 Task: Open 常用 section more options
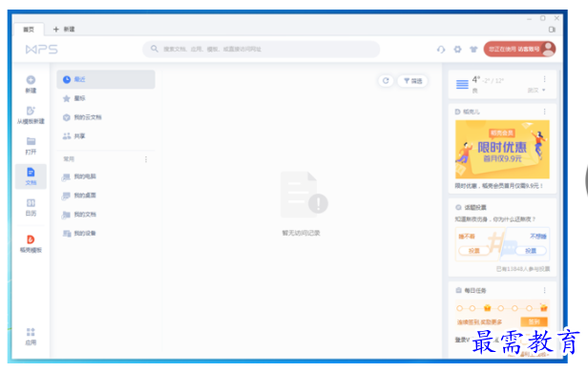(146, 159)
